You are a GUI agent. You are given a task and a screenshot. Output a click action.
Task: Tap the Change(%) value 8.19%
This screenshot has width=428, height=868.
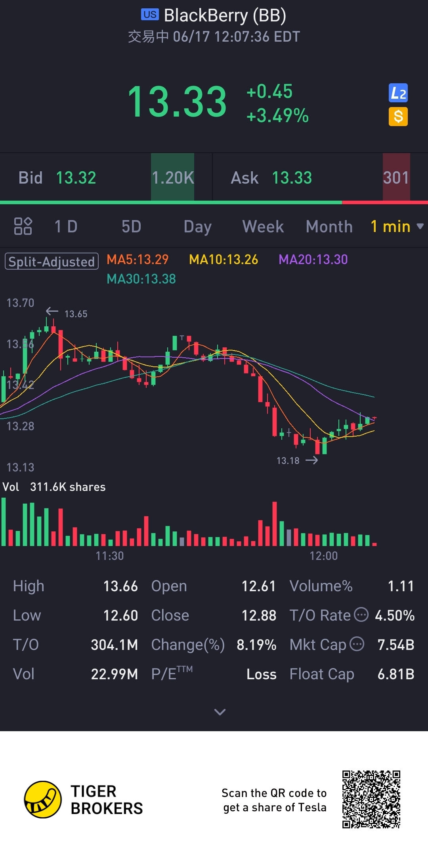(256, 645)
